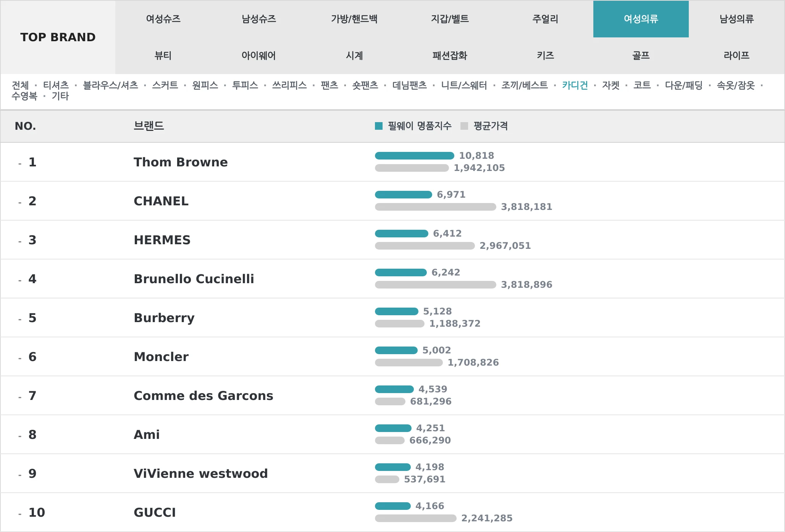
Task: Open the Brunello Cucinelli brand
Action: point(194,279)
